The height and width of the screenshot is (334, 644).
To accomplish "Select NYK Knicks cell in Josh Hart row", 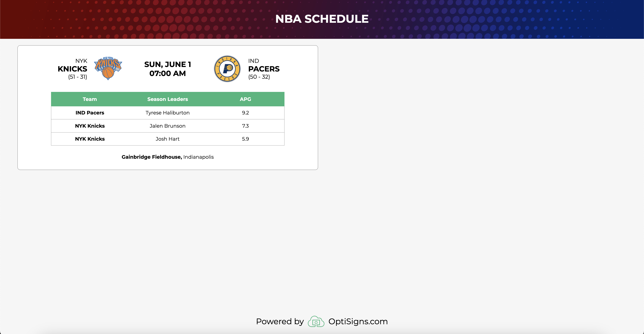I will pos(90,139).
